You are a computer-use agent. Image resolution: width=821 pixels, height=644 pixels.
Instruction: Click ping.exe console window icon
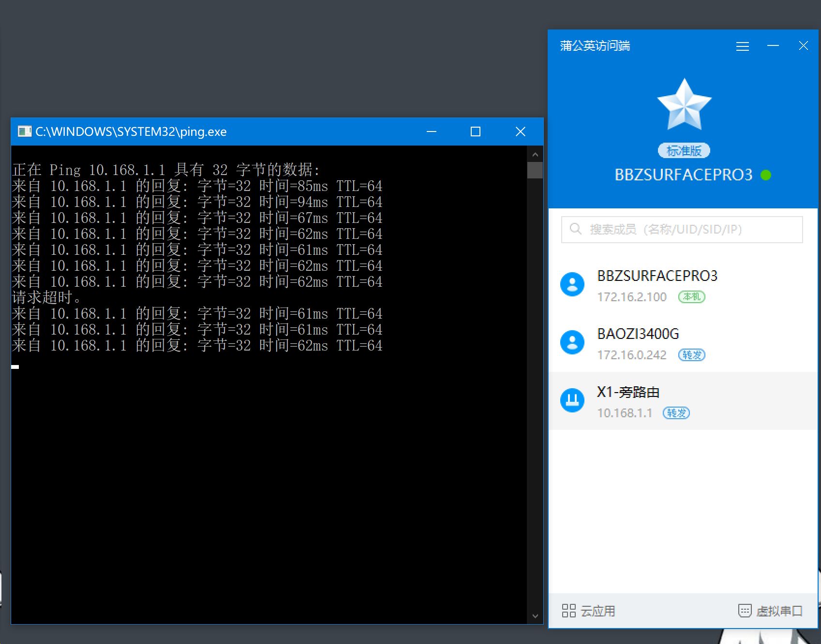click(24, 132)
